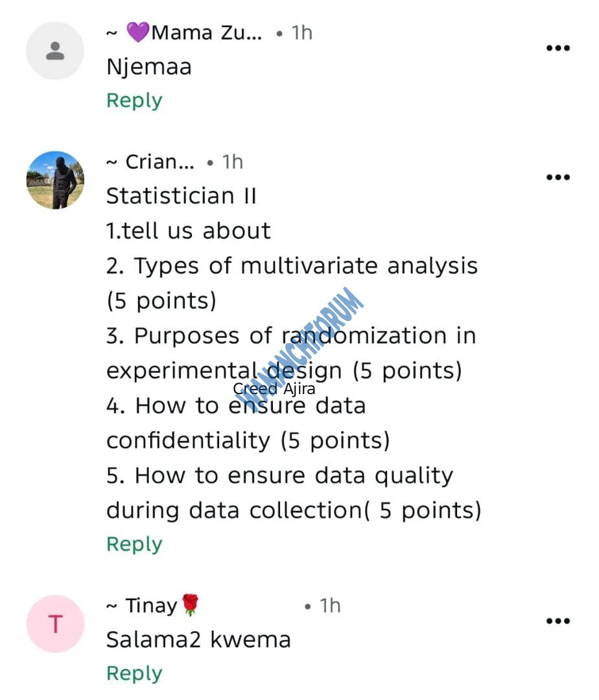Click the 1h timestamp on Tinay's comment
This screenshot has width=599, height=700.
(329, 605)
